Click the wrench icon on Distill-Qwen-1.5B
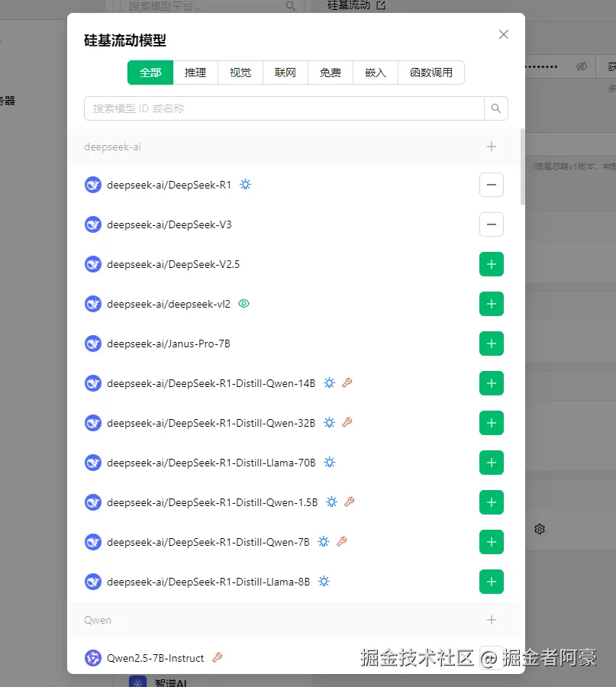This screenshot has width=616, height=687. (349, 502)
